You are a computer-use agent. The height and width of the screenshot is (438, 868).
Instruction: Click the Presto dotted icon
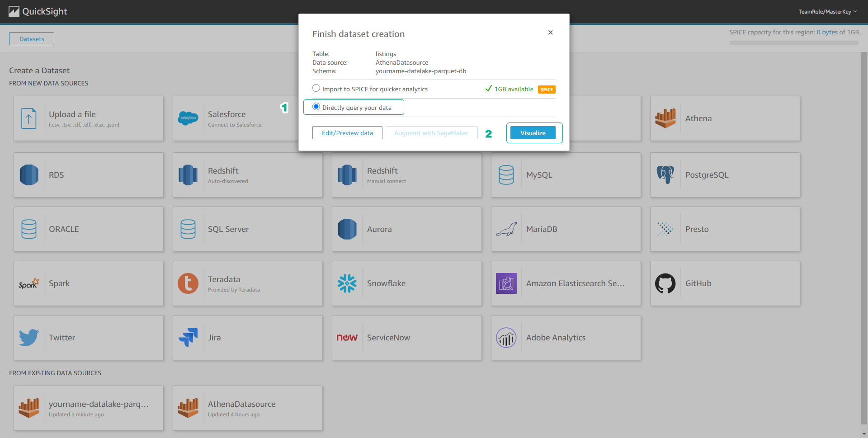tap(665, 229)
